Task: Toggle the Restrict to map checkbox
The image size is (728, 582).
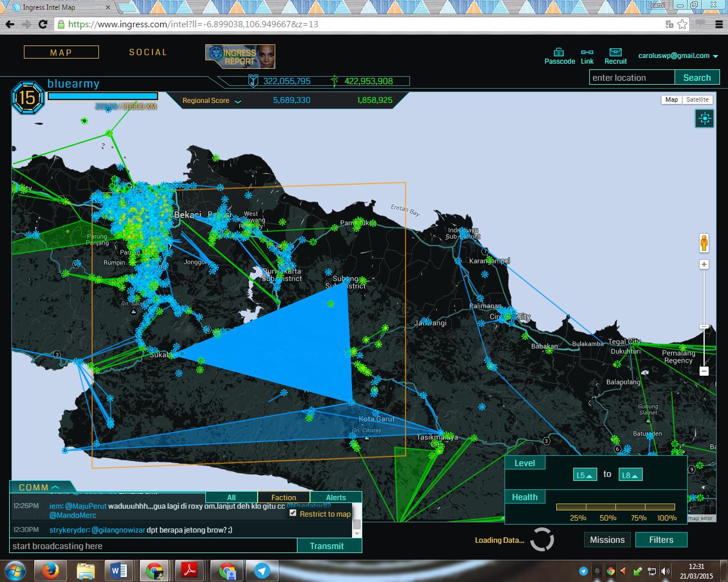Action: click(x=293, y=513)
